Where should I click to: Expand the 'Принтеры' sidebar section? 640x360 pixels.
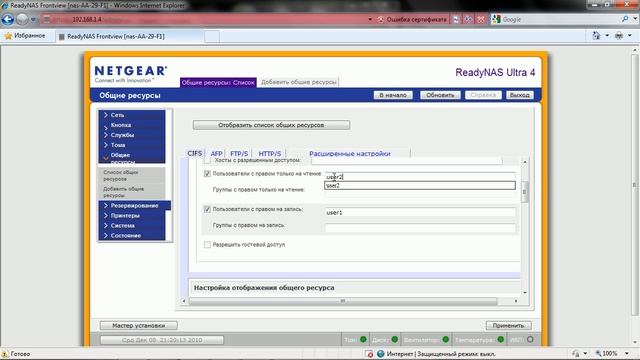[x=131, y=216]
